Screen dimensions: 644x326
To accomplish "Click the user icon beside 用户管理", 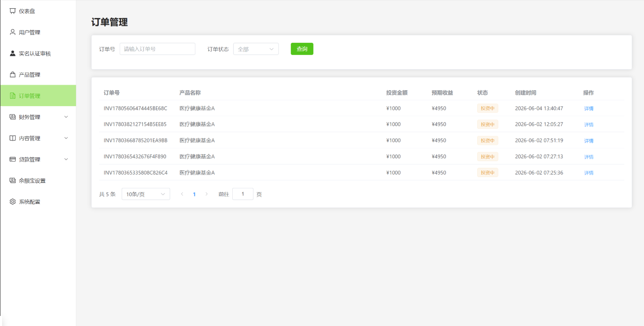I will 13,32.
